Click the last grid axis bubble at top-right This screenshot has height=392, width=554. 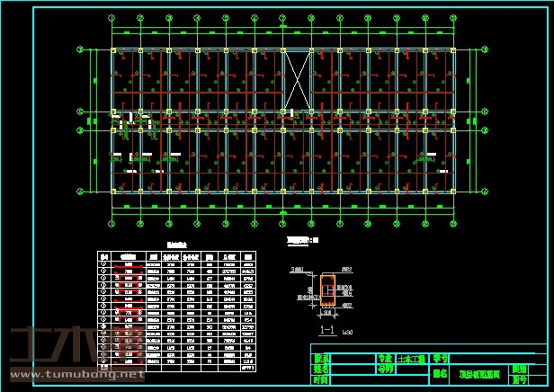point(452,17)
